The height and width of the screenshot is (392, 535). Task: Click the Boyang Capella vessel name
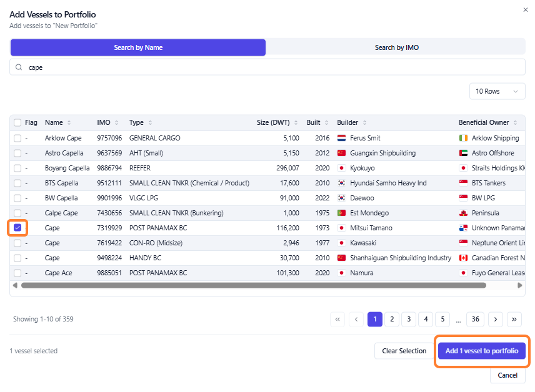pos(67,169)
